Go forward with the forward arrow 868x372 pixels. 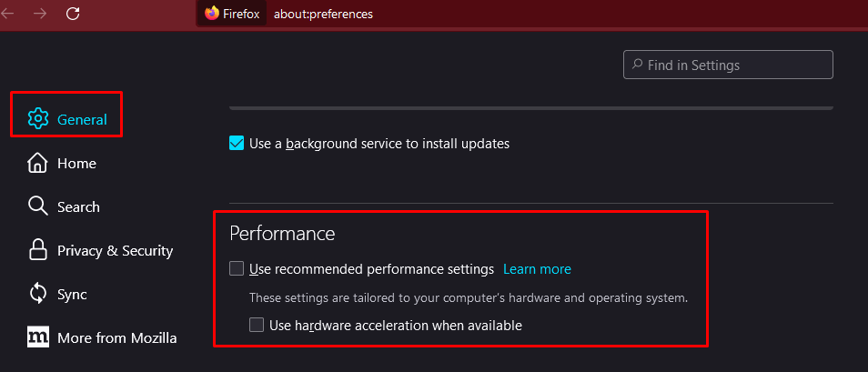coord(40,14)
